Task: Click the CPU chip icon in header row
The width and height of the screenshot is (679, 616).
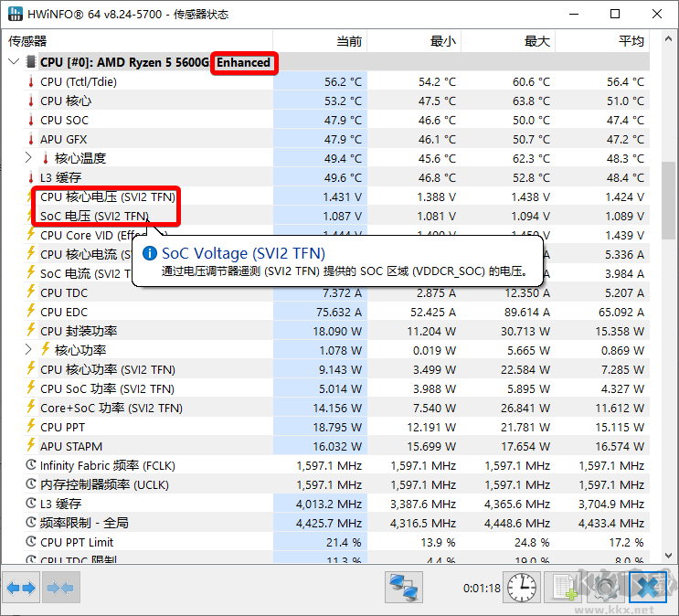Action: [x=31, y=62]
